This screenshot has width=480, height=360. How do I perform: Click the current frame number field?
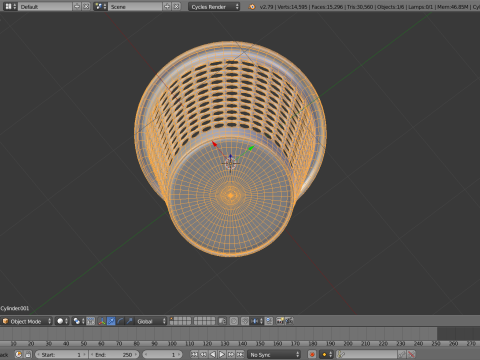[x=162, y=355]
